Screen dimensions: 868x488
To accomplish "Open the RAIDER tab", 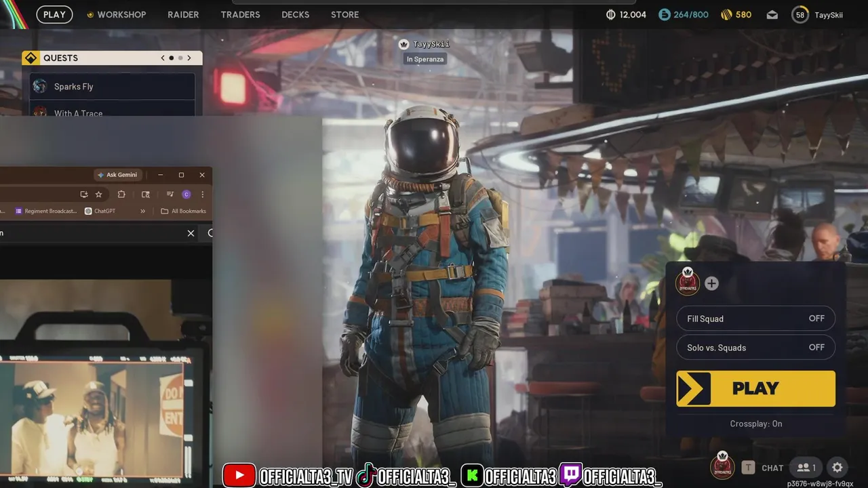I will 183,14.
